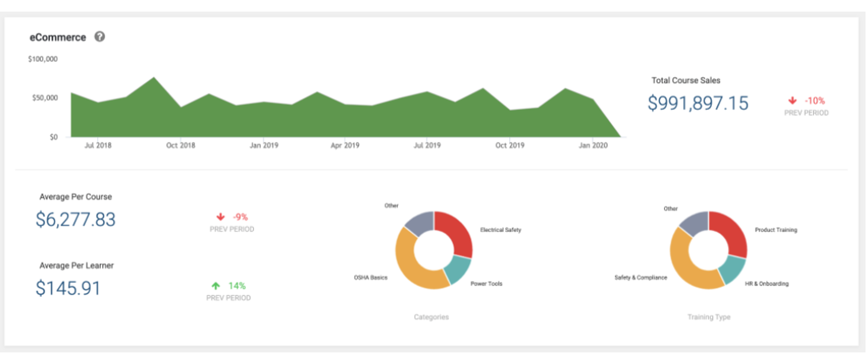Click the Average Per Course value $6,277.83
This screenshot has height=359, width=868.
(75, 220)
